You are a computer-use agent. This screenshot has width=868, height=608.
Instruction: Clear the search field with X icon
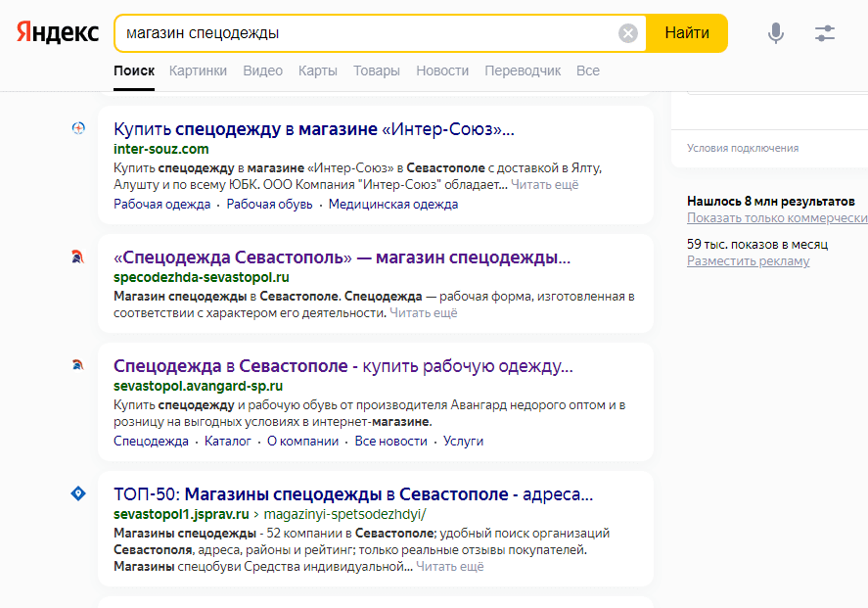point(628,33)
